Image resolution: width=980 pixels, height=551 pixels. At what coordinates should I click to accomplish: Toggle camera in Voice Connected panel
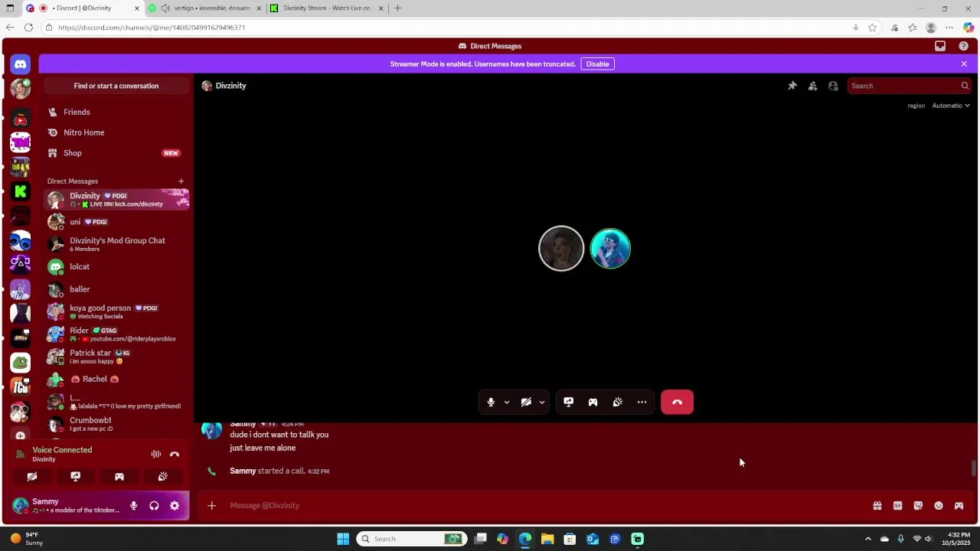pyautogui.click(x=32, y=477)
